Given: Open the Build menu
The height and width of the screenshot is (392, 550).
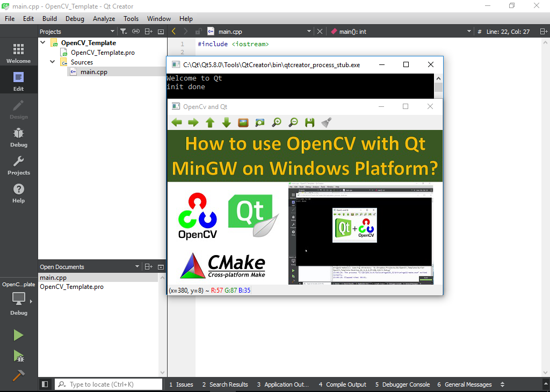Looking at the screenshot, I should point(49,18).
